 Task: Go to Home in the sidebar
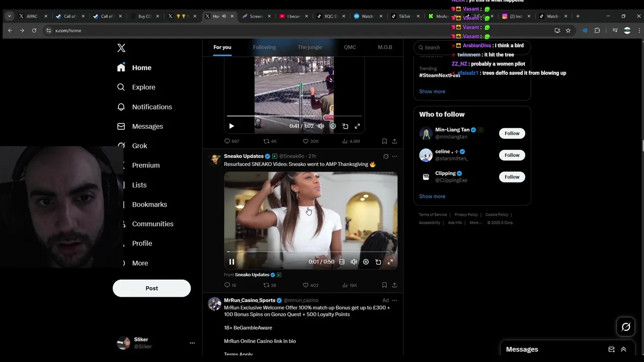tap(134, 68)
